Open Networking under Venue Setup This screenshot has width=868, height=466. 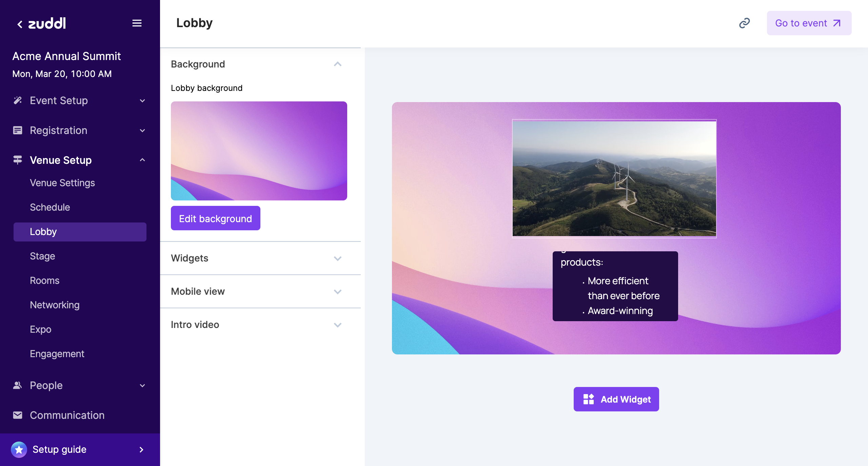(x=55, y=305)
